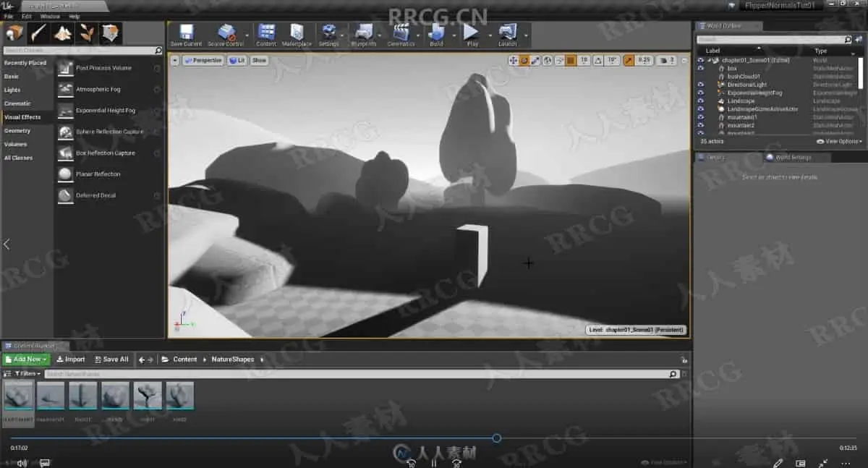Select the first NatureShapes asset thumbnail
The width and height of the screenshot is (868, 468).
coord(18,396)
